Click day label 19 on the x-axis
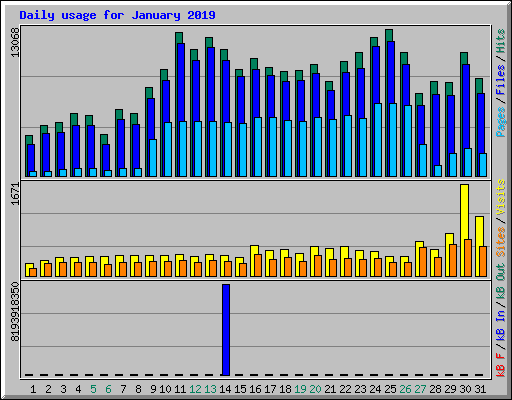Viewport: 512px width, 400px height. tap(300, 389)
